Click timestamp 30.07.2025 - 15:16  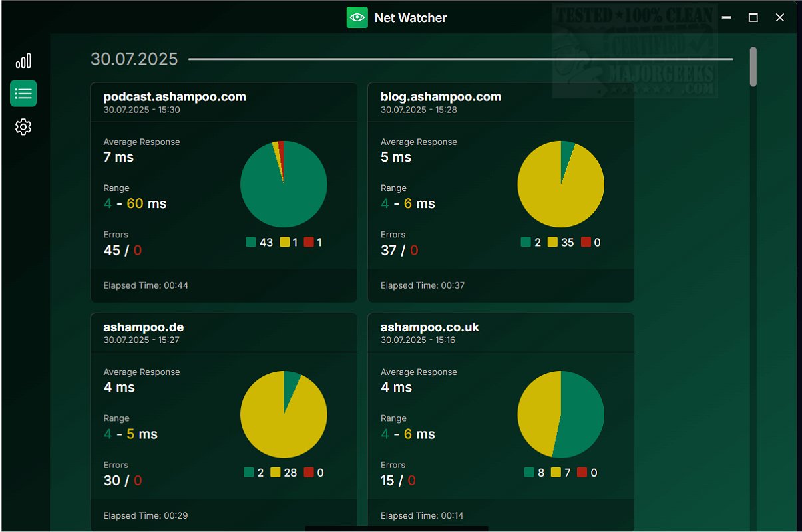click(x=418, y=340)
